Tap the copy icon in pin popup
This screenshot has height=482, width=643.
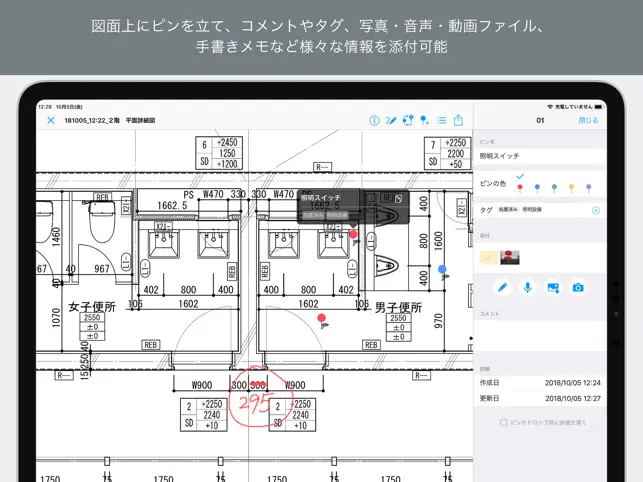tap(398, 199)
